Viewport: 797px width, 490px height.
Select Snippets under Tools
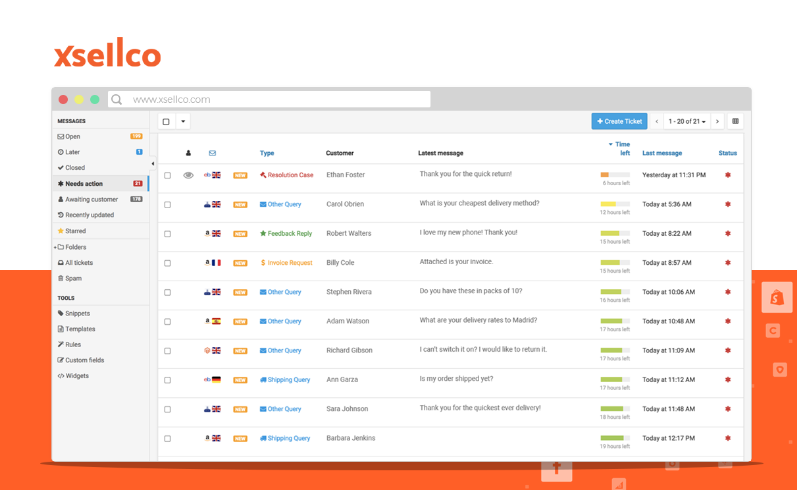(x=80, y=313)
